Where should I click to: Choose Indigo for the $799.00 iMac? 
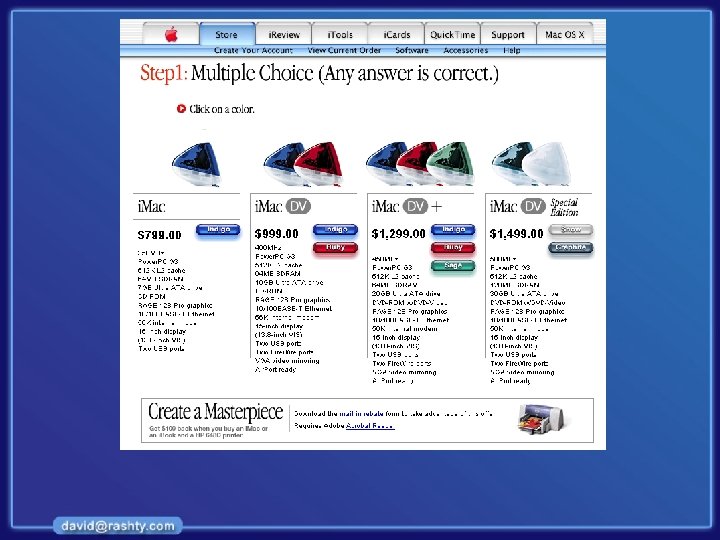pyautogui.click(x=218, y=230)
